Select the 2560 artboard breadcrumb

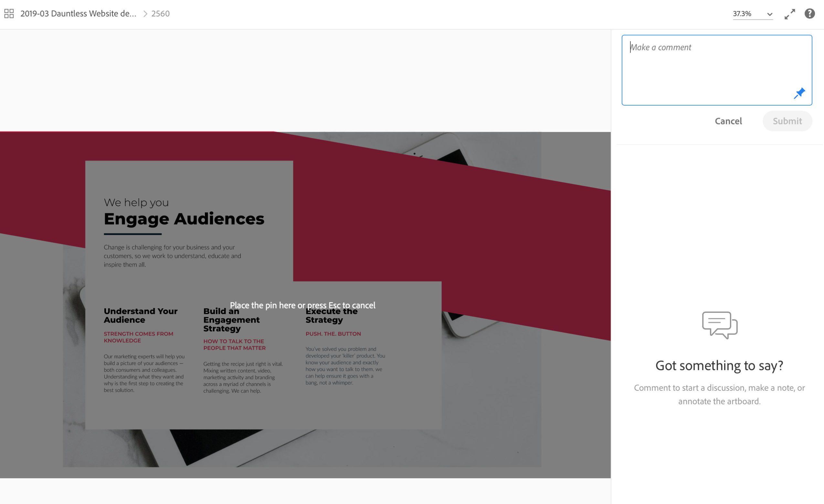click(x=161, y=14)
